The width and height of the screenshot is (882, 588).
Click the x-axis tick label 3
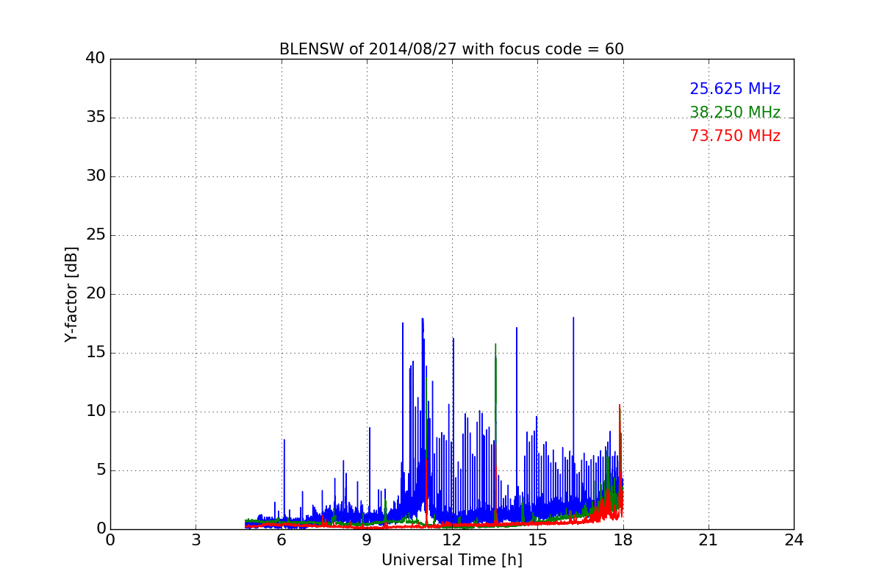tap(196, 539)
